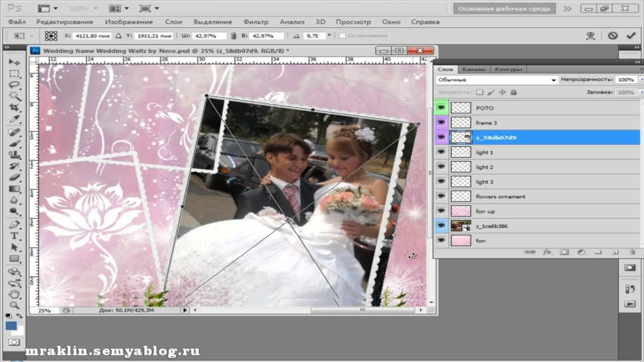
Task: Hide the frame 3 layer
Action: point(441,122)
